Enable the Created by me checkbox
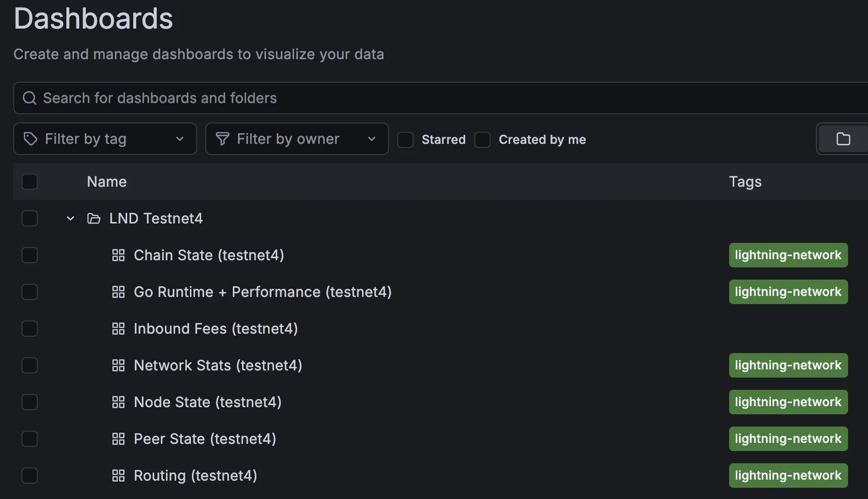Screen dimensions: 868x499 click(x=483, y=139)
